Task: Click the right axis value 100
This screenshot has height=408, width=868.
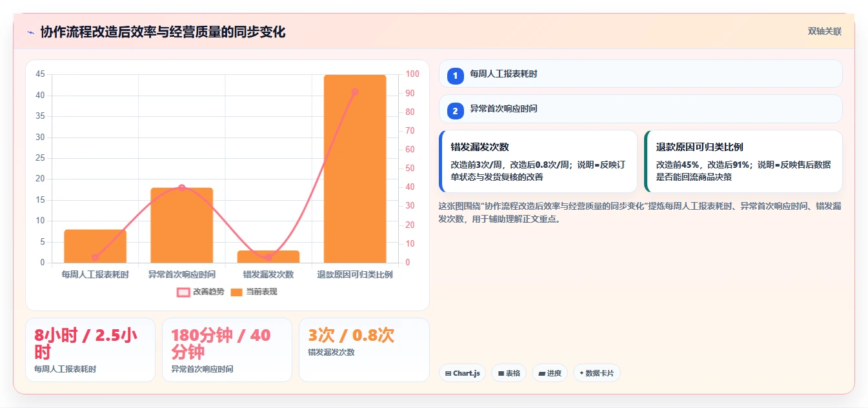Action: click(412, 74)
